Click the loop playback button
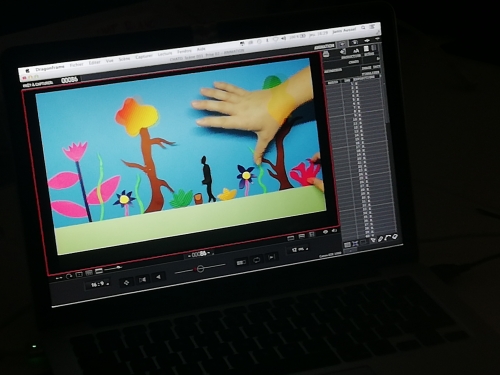The width and height of the screenshot is (500, 375). click(x=256, y=260)
